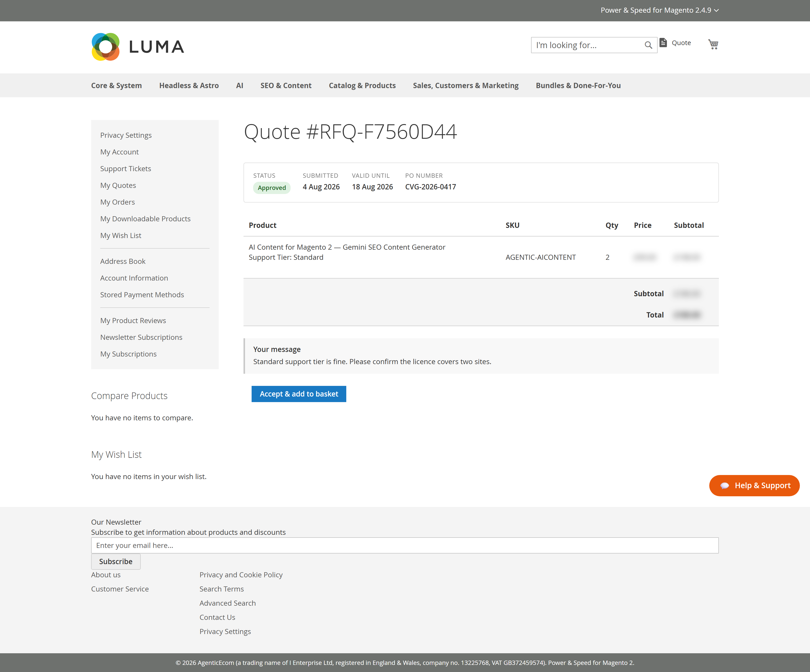
Task: Click the Your message heading
Action: [x=277, y=349]
